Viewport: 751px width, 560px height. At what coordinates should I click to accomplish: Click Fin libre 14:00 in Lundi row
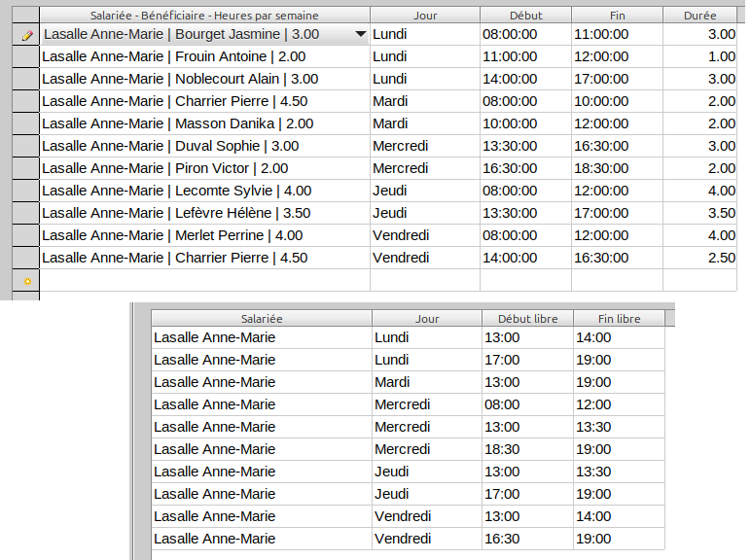click(x=620, y=337)
